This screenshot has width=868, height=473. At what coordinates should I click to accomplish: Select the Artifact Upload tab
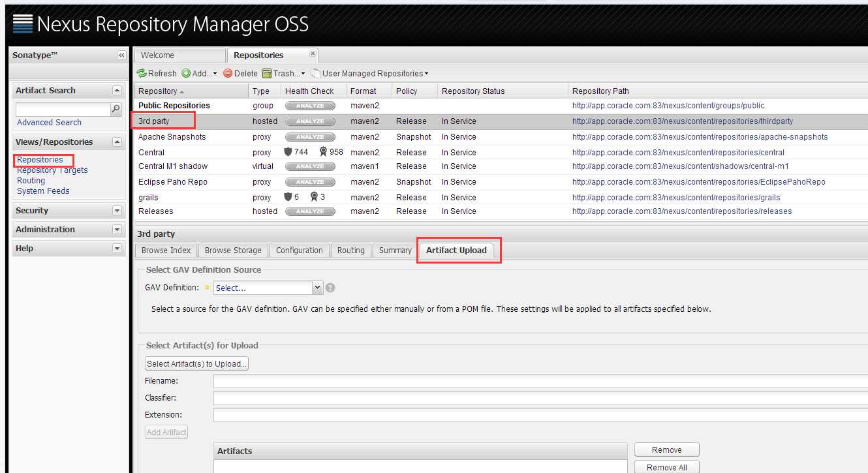[456, 251]
